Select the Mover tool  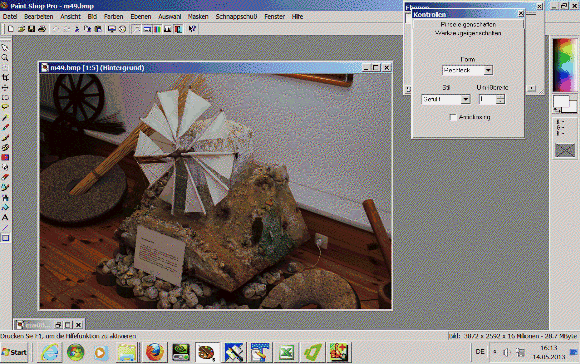point(5,88)
